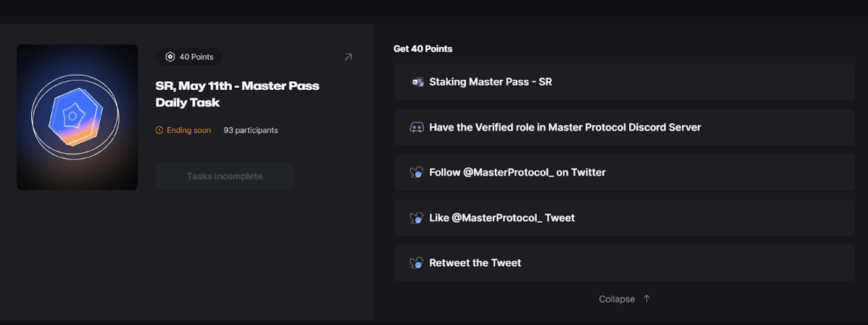
Task: Click the icon beside Follow @MasterProtocol_ task
Action: coord(417,173)
